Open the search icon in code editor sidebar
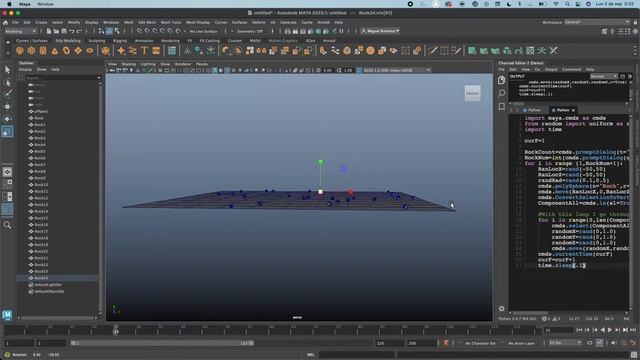The image size is (640, 360). [502, 93]
